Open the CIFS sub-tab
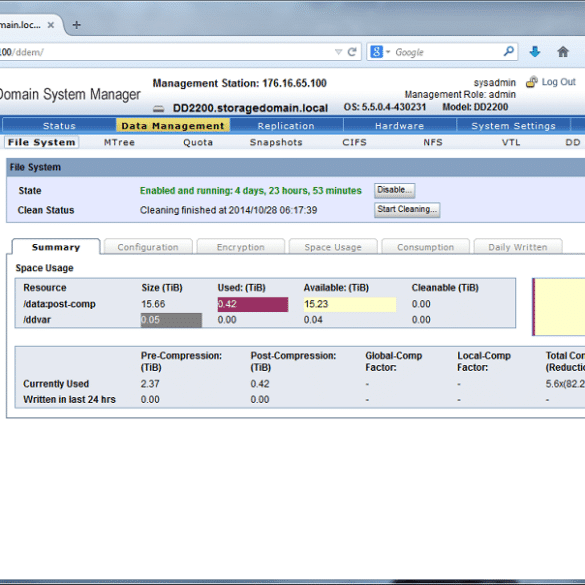This screenshot has height=585, width=585. click(354, 142)
